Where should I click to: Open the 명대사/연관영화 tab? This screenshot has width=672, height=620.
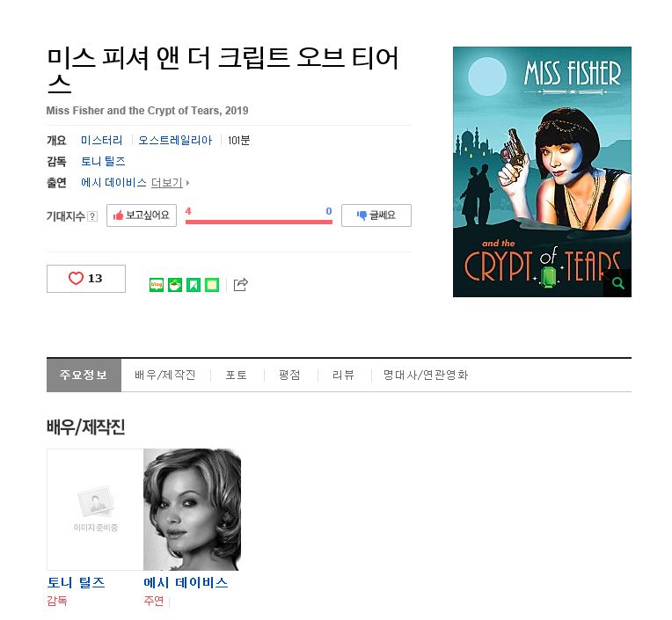pos(426,375)
